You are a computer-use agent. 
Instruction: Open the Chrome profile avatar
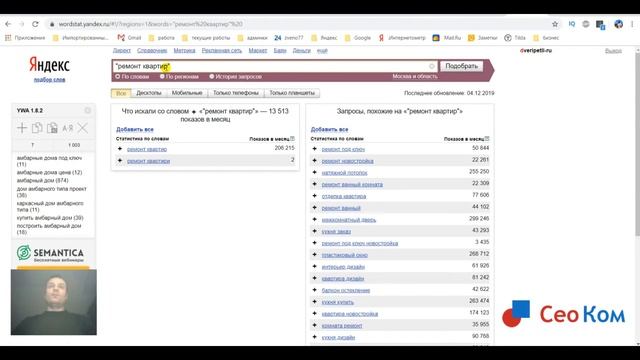[619, 24]
